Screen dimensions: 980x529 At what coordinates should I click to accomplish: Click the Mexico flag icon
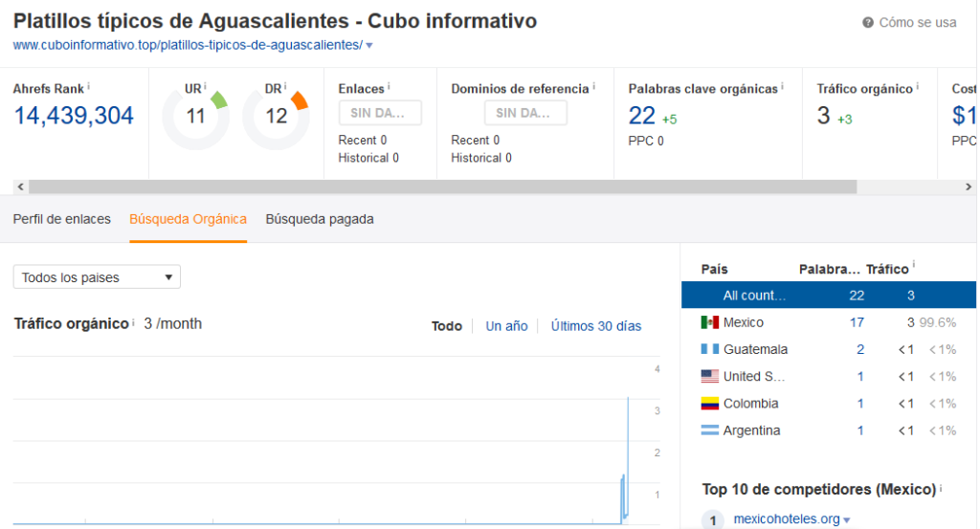pos(709,322)
